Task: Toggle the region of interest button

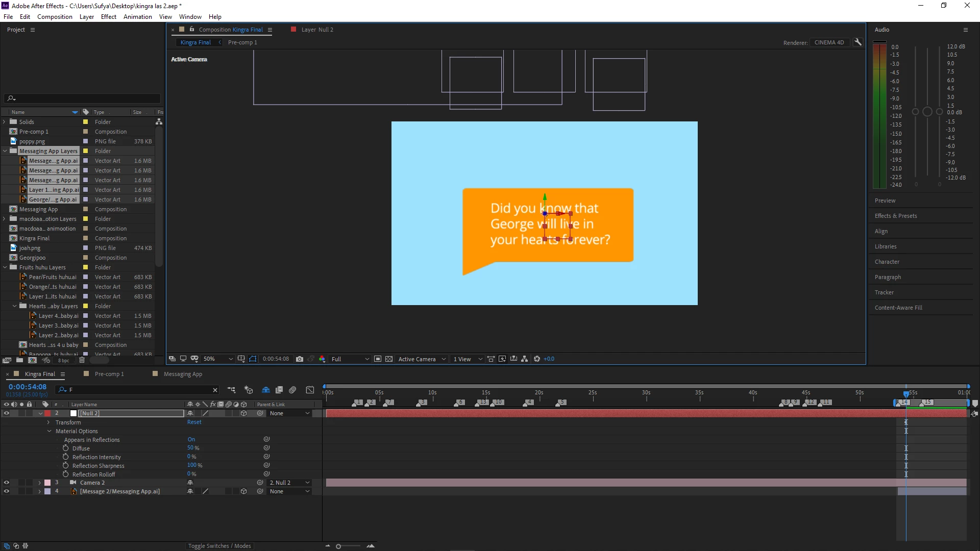Action: click(378, 359)
